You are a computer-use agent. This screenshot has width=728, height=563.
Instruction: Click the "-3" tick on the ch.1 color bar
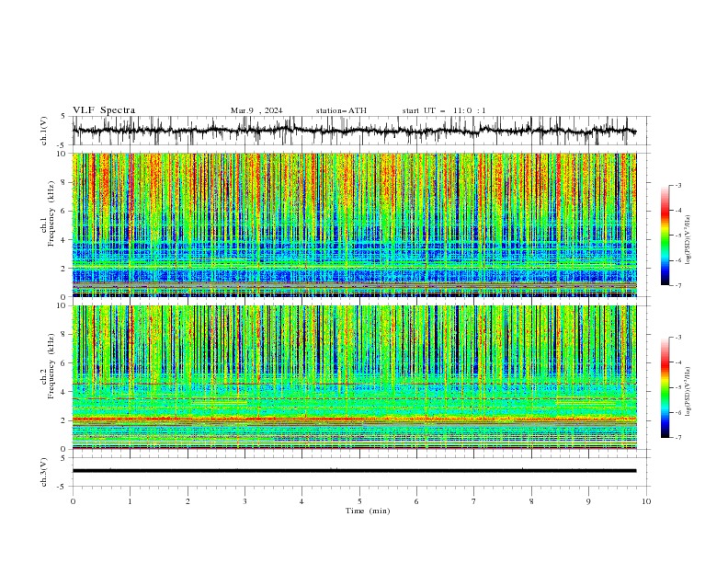(x=678, y=185)
